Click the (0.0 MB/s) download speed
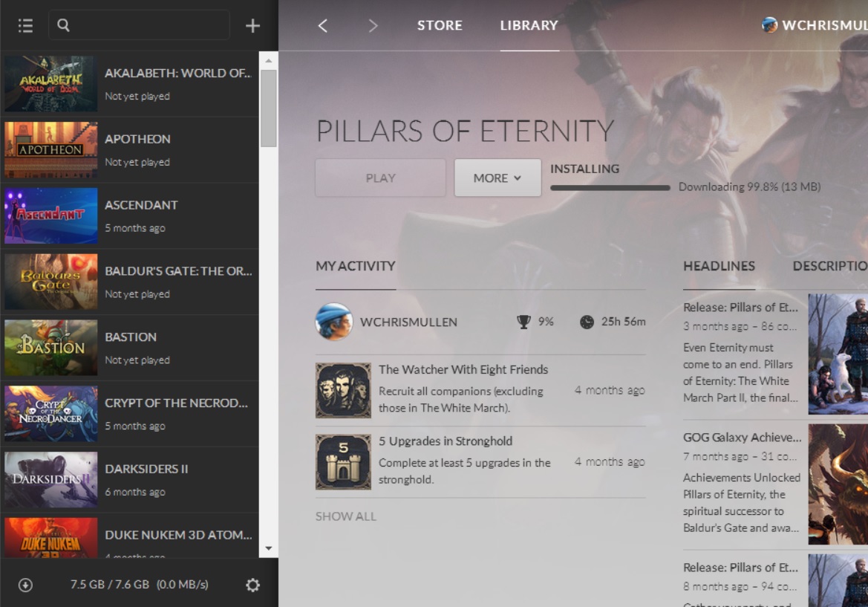 (182, 584)
